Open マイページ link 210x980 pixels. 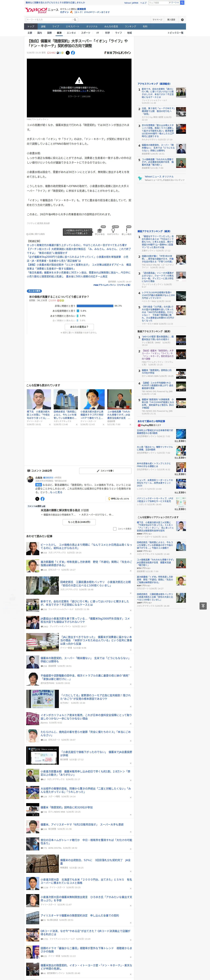tap(157, 20)
